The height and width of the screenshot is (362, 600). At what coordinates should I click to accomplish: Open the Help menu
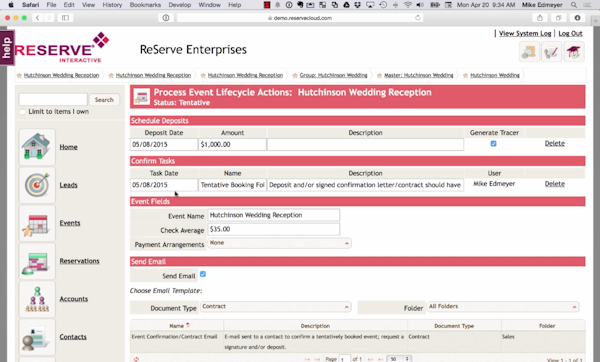click(235, 5)
